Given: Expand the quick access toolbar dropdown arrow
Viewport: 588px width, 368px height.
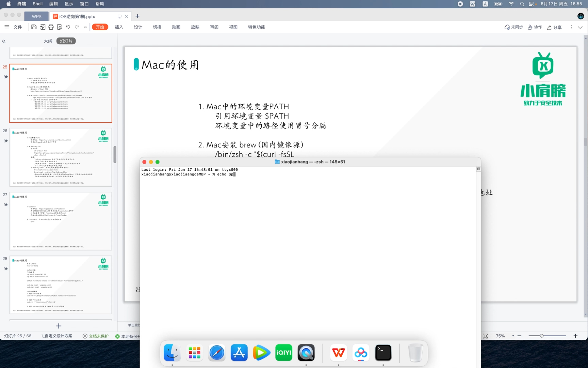Looking at the screenshot, I should (x=85, y=27).
